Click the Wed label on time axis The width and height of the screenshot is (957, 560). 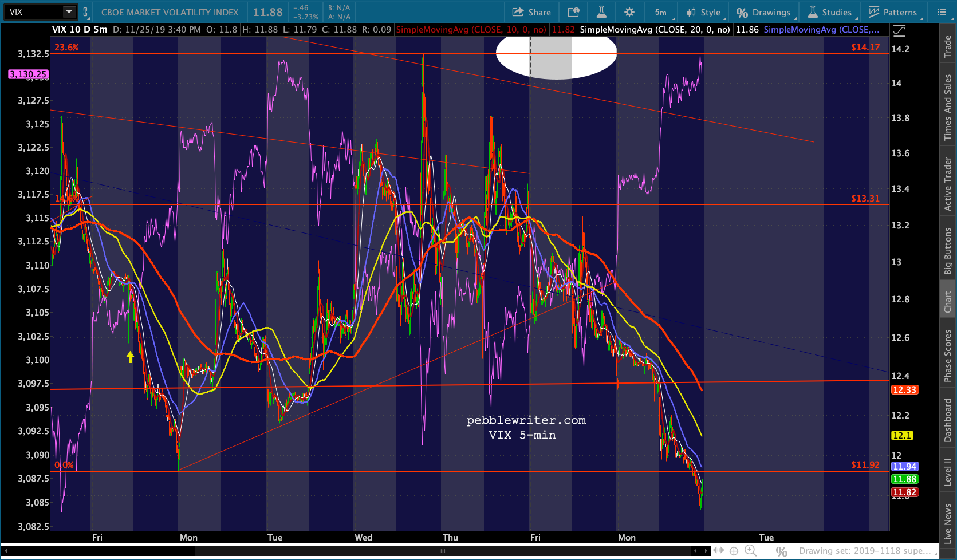(x=364, y=538)
